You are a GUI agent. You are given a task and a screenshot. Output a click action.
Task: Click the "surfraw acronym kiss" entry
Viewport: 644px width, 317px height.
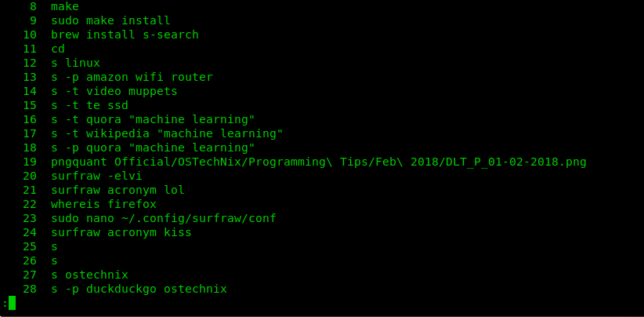pyautogui.click(x=121, y=232)
